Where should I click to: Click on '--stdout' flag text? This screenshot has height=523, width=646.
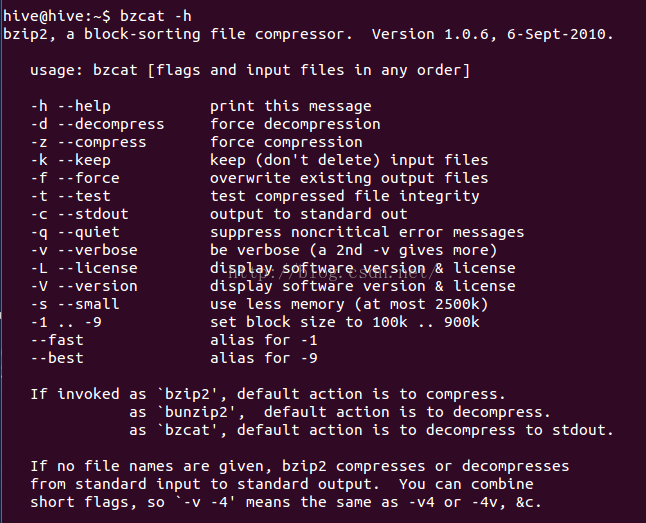pyautogui.click(x=93, y=214)
